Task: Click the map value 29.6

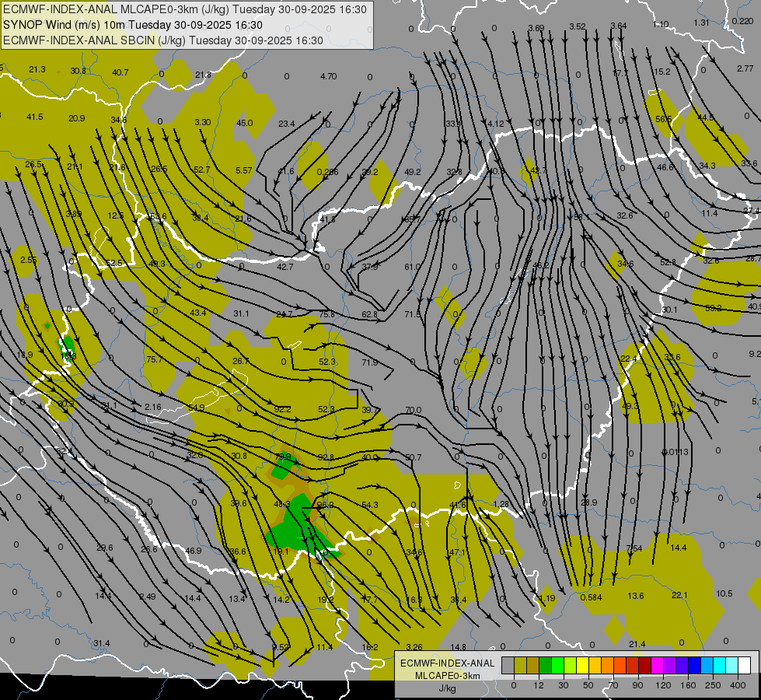Action: [x=104, y=548]
